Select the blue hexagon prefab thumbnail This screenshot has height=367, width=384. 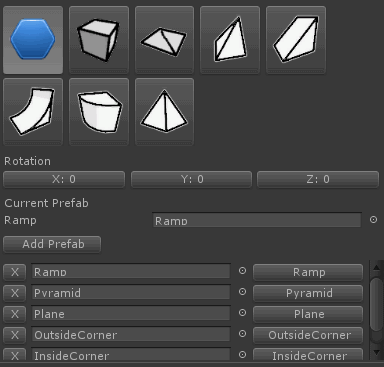[x=33, y=40]
